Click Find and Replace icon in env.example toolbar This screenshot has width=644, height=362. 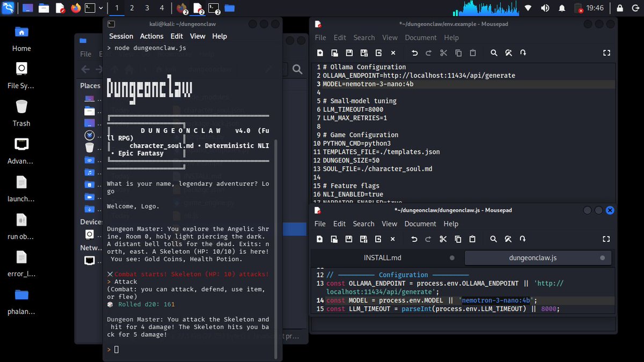pyautogui.click(x=508, y=53)
